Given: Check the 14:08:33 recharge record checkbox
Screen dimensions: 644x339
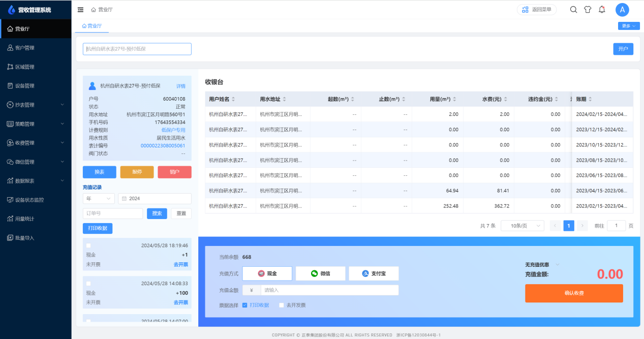Looking at the screenshot, I should [88, 284].
